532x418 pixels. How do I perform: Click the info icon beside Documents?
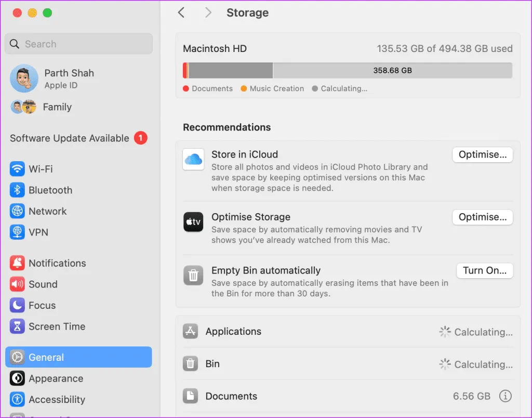(x=505, y=396)
